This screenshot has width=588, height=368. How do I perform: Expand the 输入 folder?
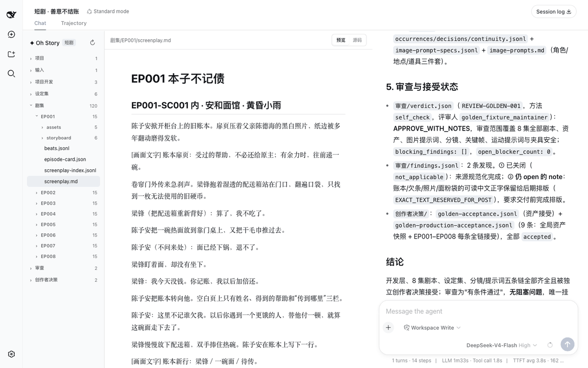pyautogui.click(x=64, y=70)
